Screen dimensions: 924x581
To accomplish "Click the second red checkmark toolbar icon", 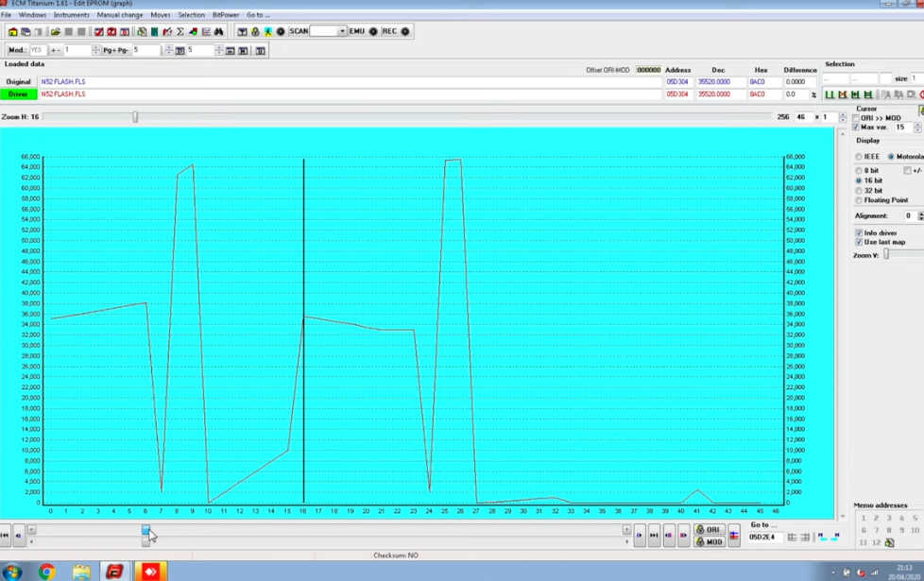I will (x=111, y=32).
